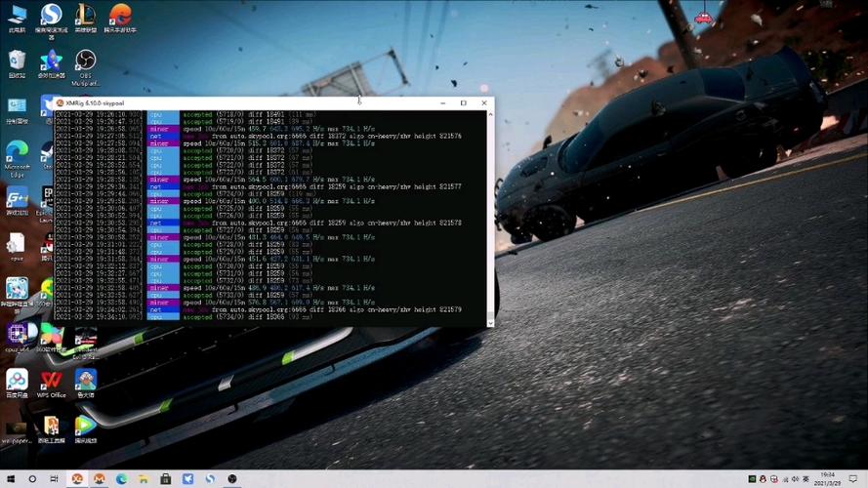The image size is (868, 488).
Task: Switch to the active XMRig taskbar icon
Action: (77, 479)
